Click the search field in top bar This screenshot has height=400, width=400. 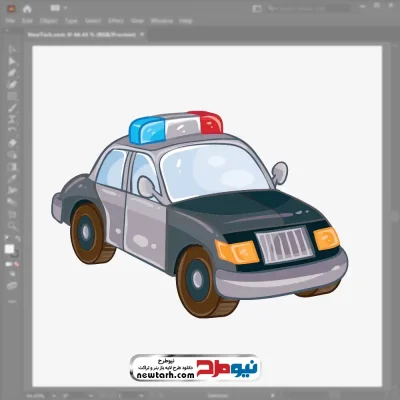[x=295, y=9]
